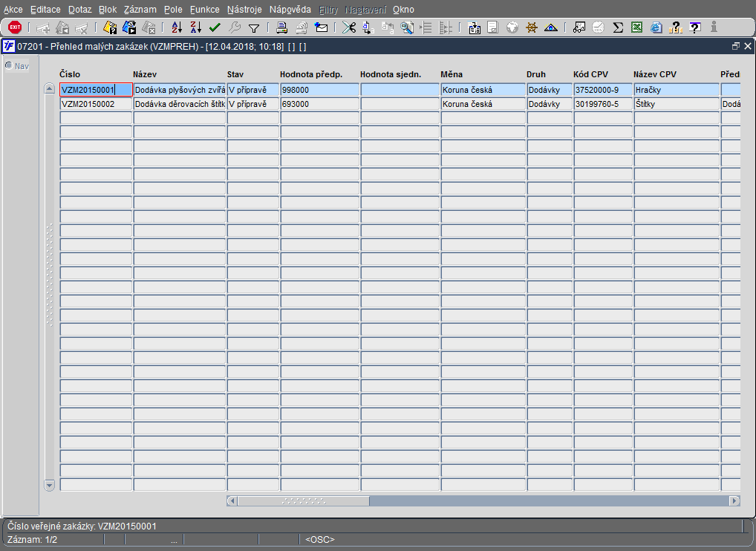Screen dimensions: 756x551
Task: Click the value cell 998000
Action: [x=319, y=90]
